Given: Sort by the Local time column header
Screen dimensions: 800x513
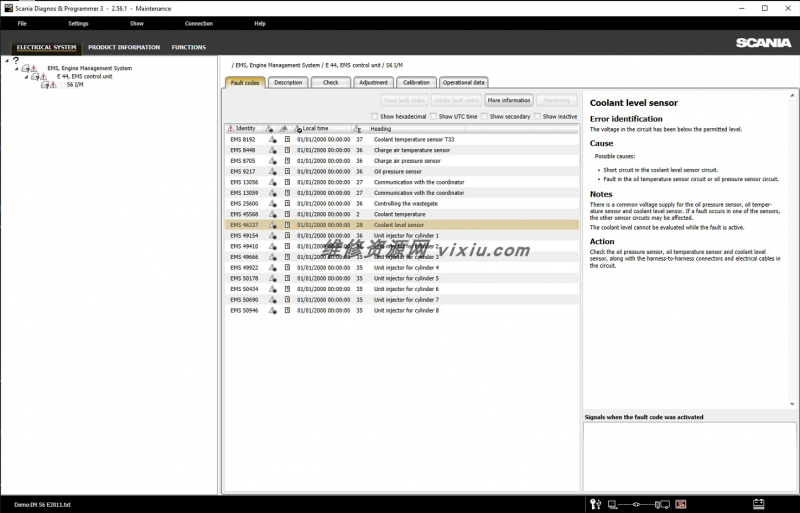Looking at the screenshot, I should point(322,129).
